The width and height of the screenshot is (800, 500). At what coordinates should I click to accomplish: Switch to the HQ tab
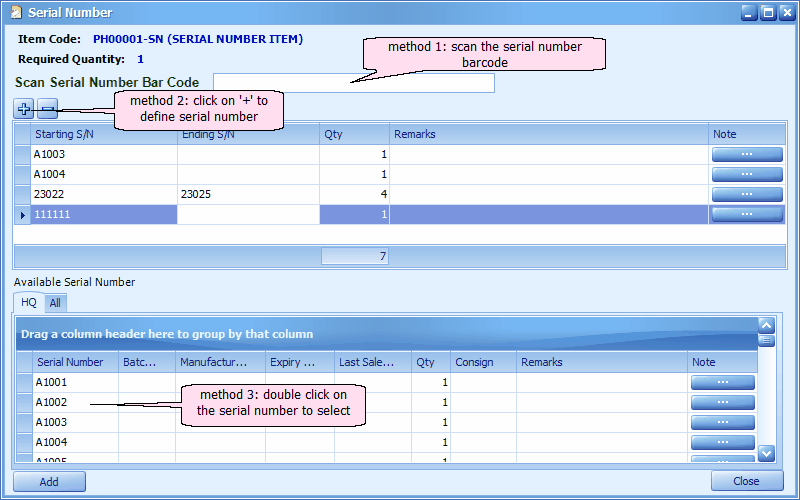(x=29, y=302)
